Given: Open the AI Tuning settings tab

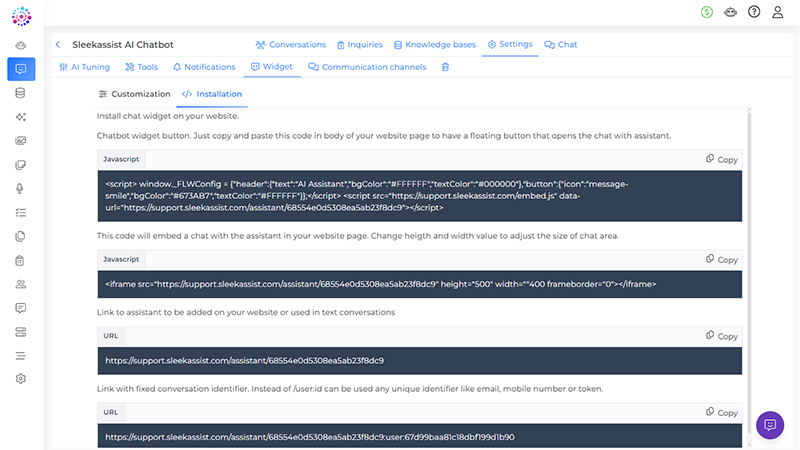Looking at the screenshot, I should coord(84,67).
